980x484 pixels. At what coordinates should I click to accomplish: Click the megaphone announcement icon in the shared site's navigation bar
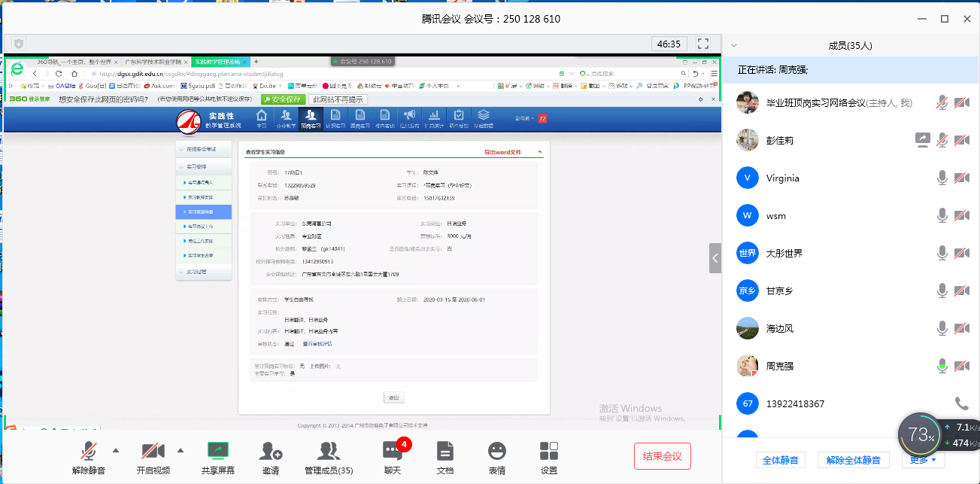tap(409, 118)
